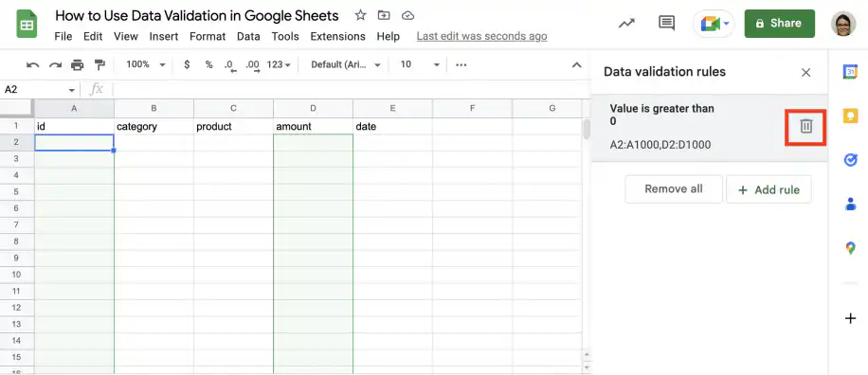Open the Tools menu
Screen dimensions: 868x375
pos(285,37)
